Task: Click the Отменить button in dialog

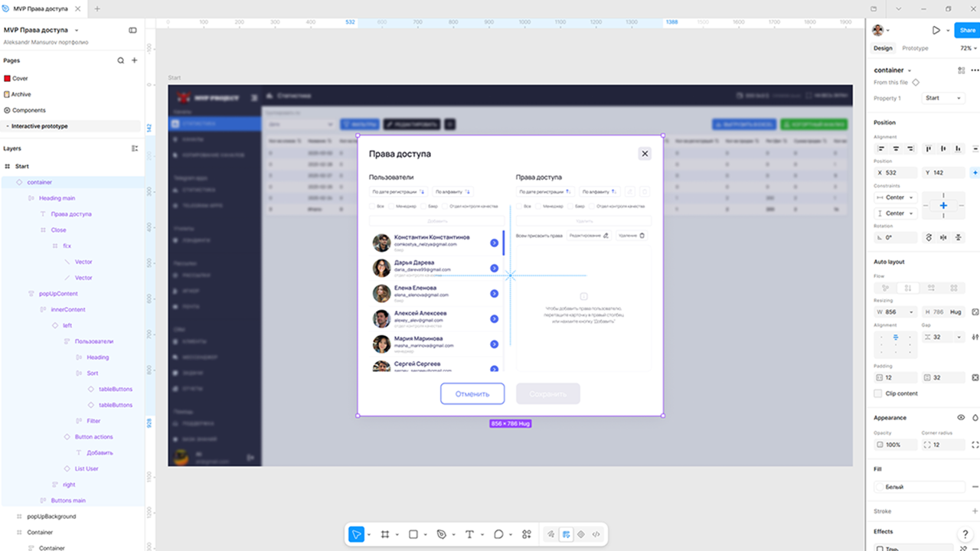Action: click(x=472, y=393)
